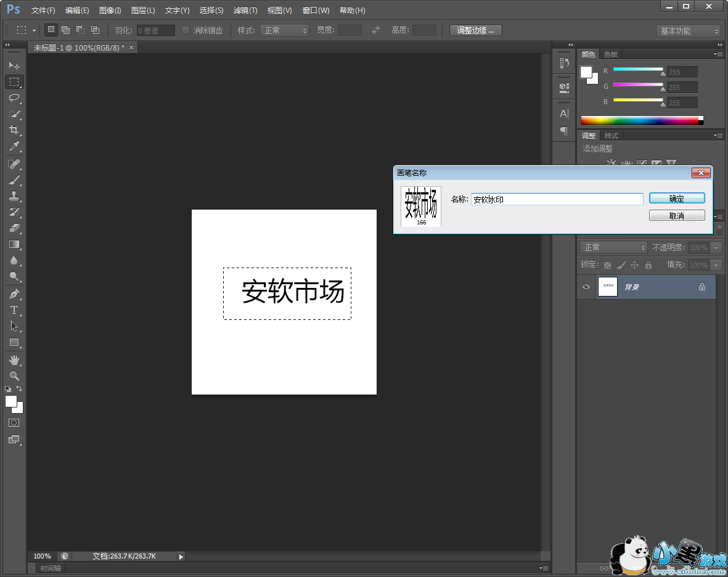Select the Hand tool
The width and height of the screenshot is (728, 577).
[14, 359]
